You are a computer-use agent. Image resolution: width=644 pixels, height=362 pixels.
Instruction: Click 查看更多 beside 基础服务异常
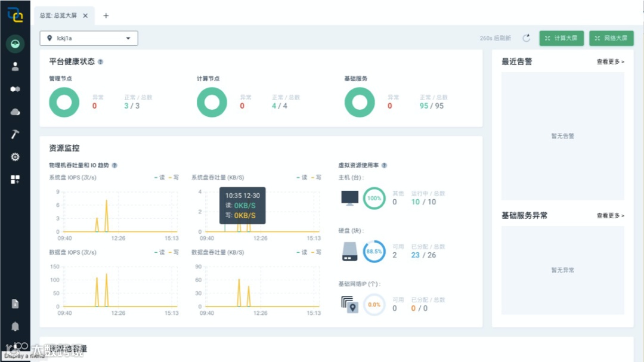[x=611, y=216]
